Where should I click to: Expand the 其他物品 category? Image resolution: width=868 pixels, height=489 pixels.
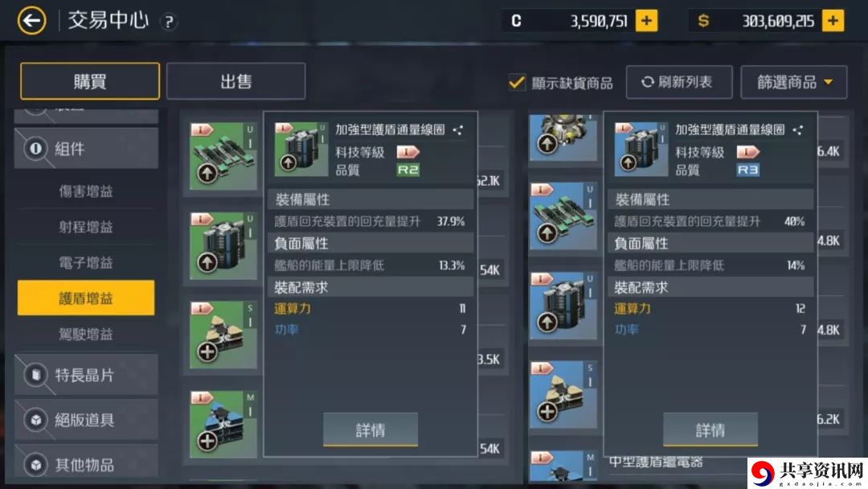tap(86, 464)
